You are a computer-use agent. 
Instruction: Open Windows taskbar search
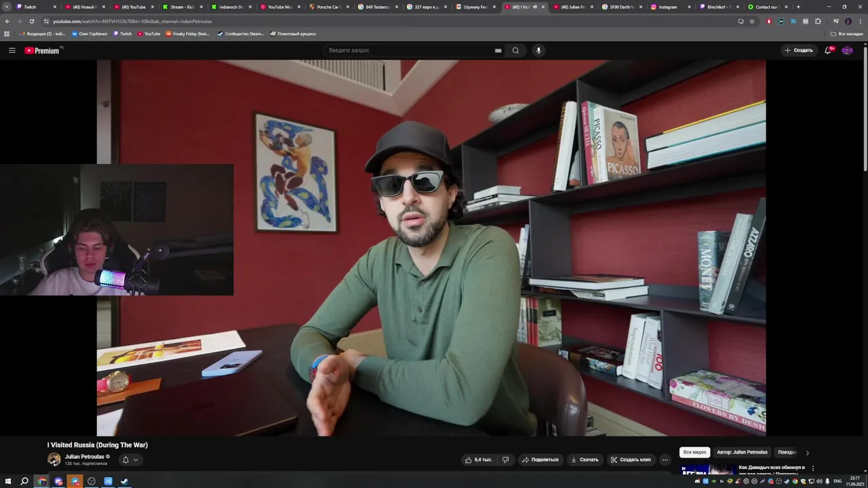(x=24, y=481)
